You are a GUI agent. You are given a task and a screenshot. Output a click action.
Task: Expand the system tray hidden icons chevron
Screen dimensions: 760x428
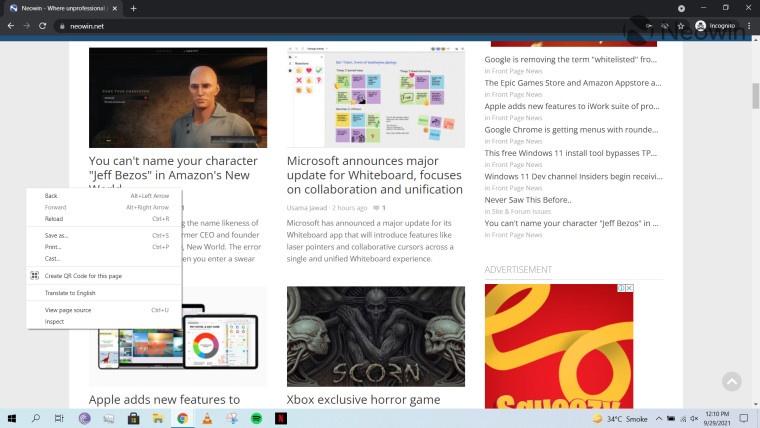(x=659, y=419)
